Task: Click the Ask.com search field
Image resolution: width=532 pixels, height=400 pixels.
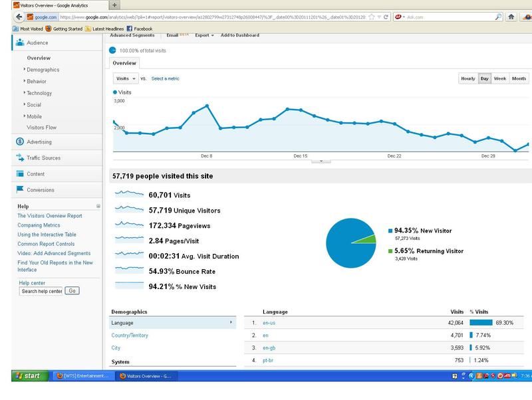Action: [450, 17]
